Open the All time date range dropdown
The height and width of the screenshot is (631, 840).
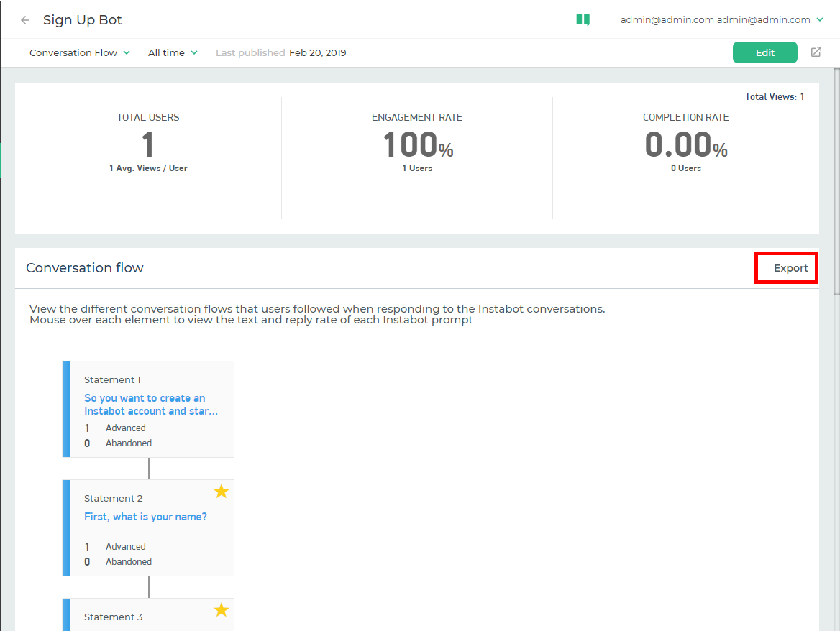(x=173, y=52)
